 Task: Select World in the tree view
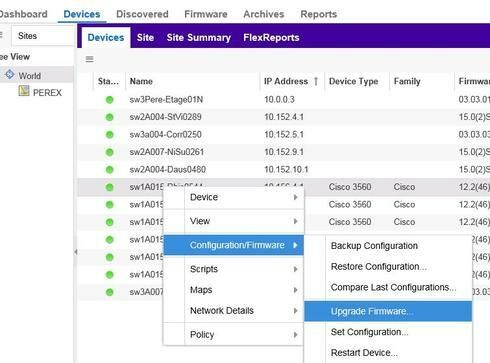pyautogui.click(x=30, y=76)
